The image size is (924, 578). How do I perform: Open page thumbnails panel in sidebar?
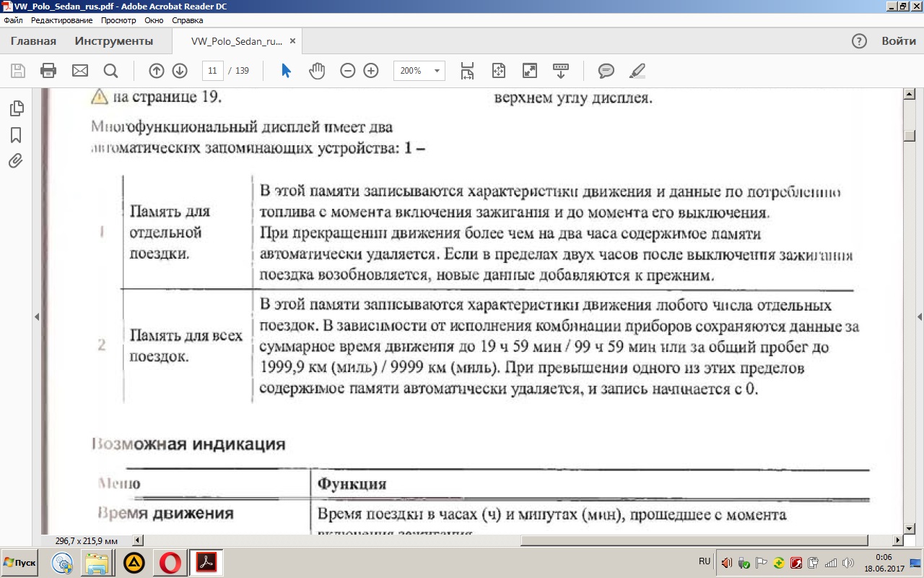[x=16, y=108]
